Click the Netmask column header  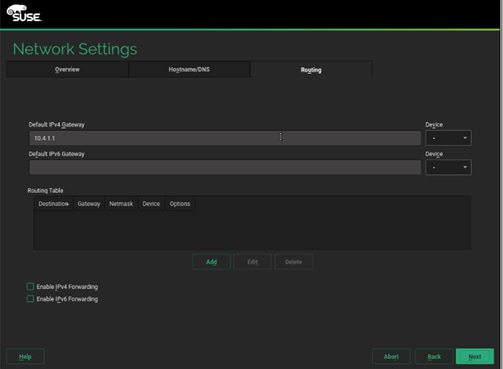121,204
